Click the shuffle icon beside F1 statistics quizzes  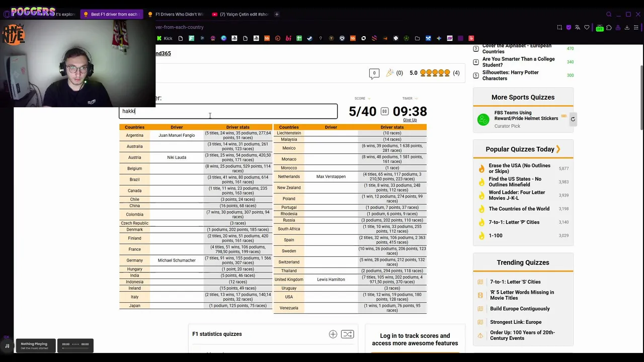[x=347, y=334]
